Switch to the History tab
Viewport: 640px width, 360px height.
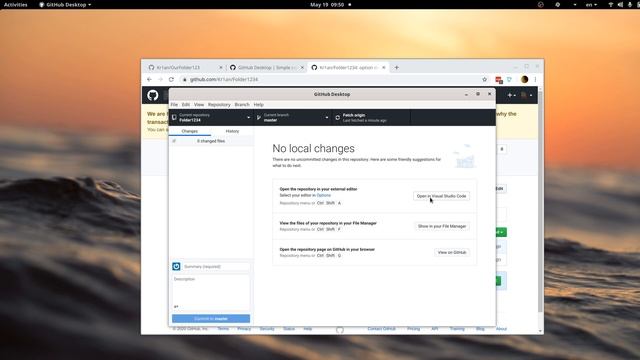point(232,131)
